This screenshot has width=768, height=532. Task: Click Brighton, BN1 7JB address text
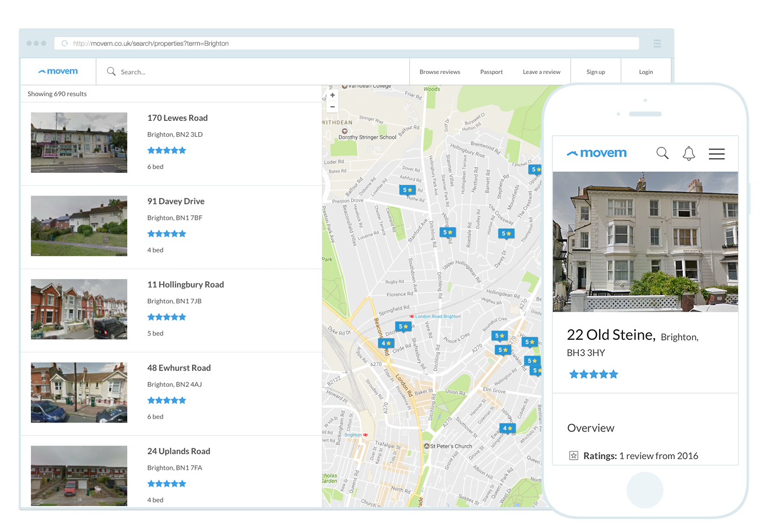[174, 301]
